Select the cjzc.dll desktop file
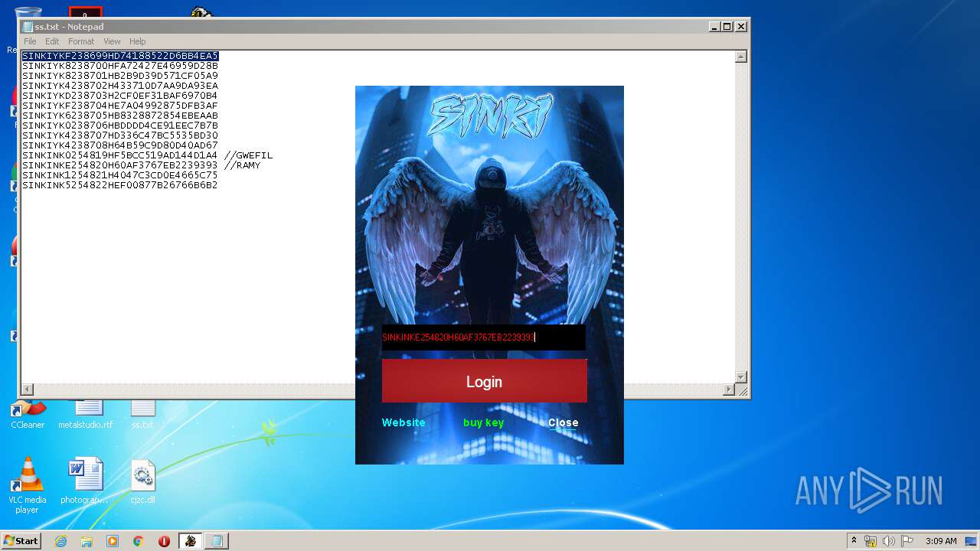Viewport: 980px width, 551px height. click(142, 481)
